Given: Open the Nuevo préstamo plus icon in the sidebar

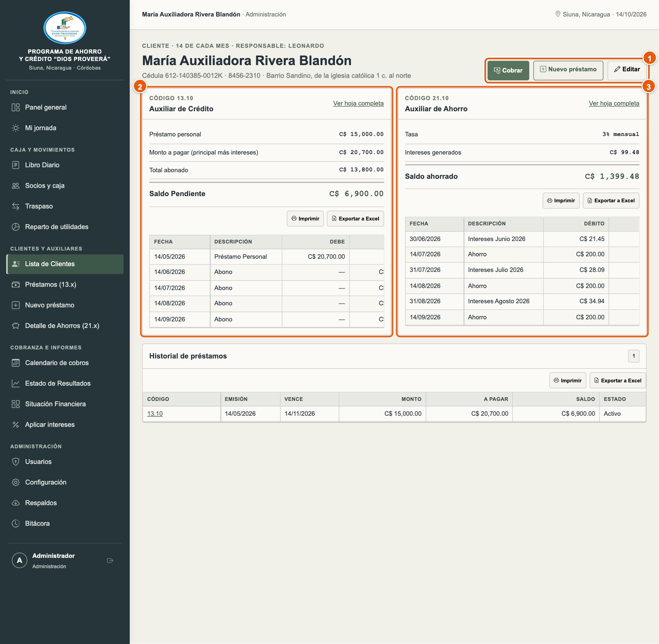Looking at the screenshot, I should point(16,305).
